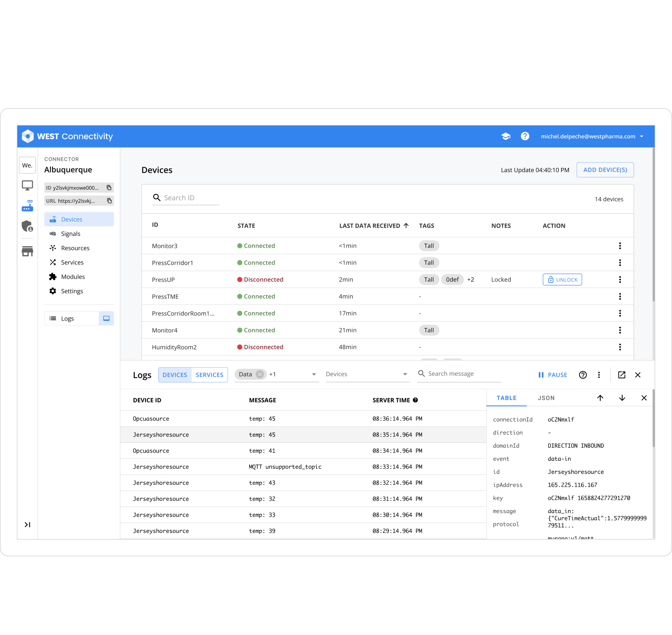Toggle TABLE view in detail panel
This screenshot has height=635, width=672.
click(506, 398)
